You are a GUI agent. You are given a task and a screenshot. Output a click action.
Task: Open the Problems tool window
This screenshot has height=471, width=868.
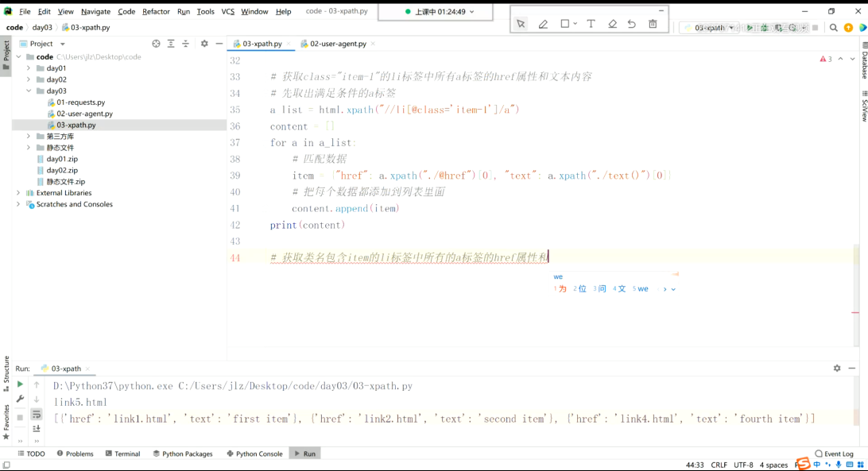tap(75, 454)
